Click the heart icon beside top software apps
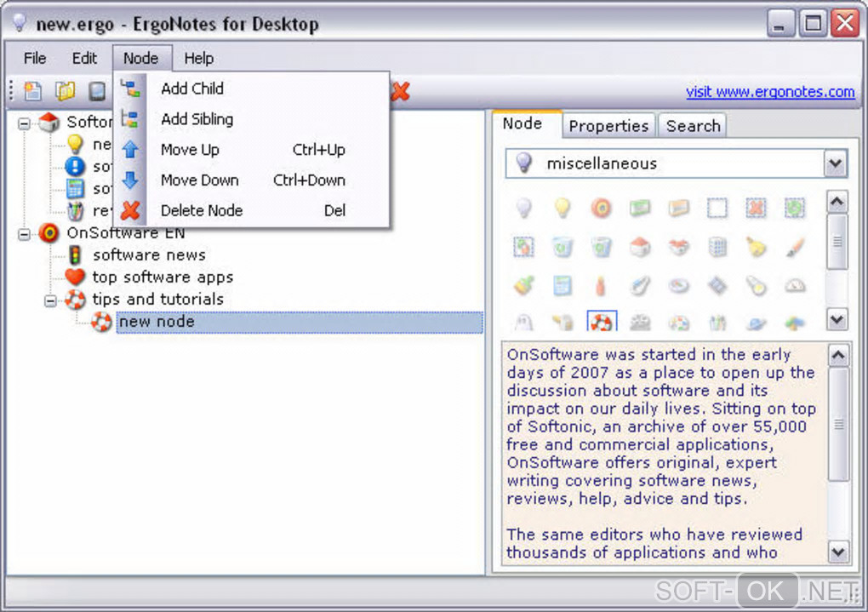Viewport: 868px width, 612px height. point(75,277)
